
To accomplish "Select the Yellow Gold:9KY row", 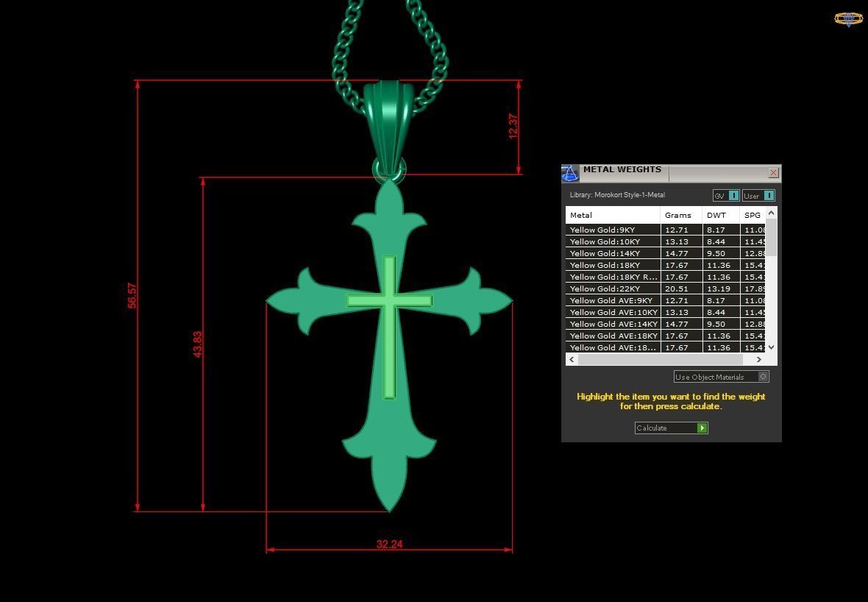I will point(666,230).
